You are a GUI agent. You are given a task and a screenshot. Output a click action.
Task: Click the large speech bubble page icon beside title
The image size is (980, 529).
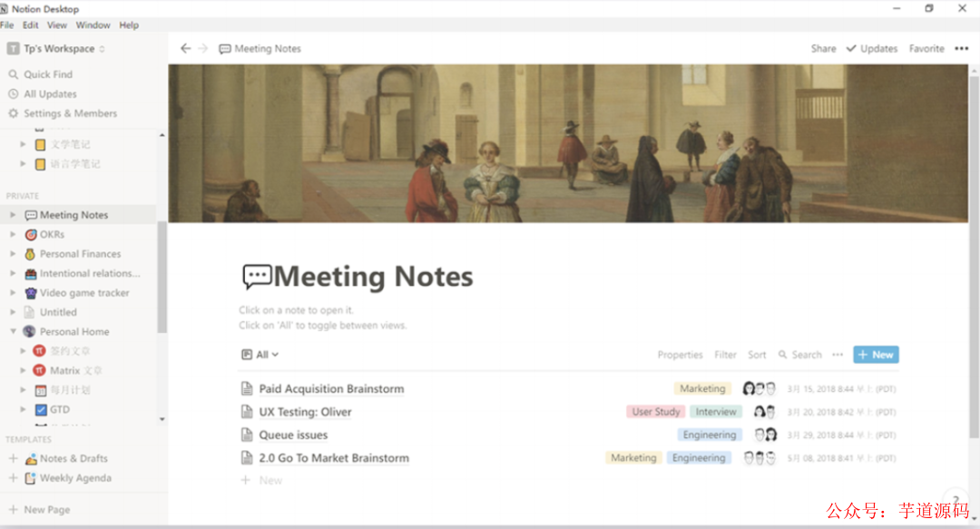point(257,277)
